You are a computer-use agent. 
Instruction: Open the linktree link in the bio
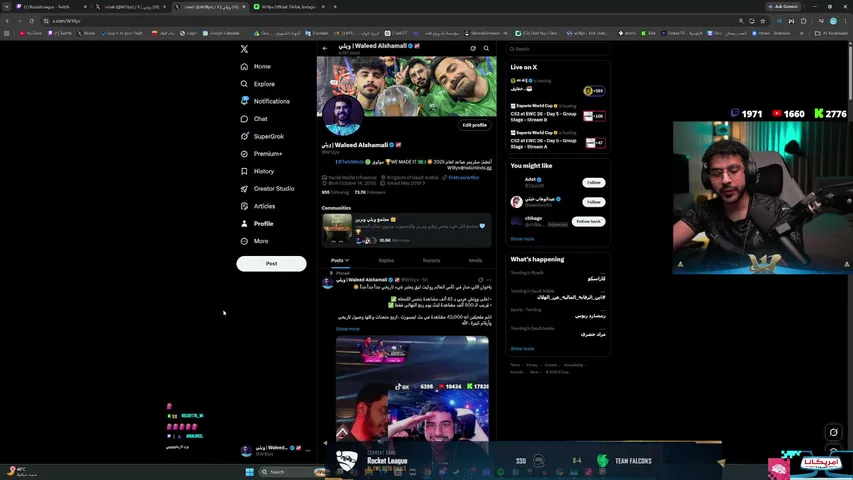click(463, 177)
